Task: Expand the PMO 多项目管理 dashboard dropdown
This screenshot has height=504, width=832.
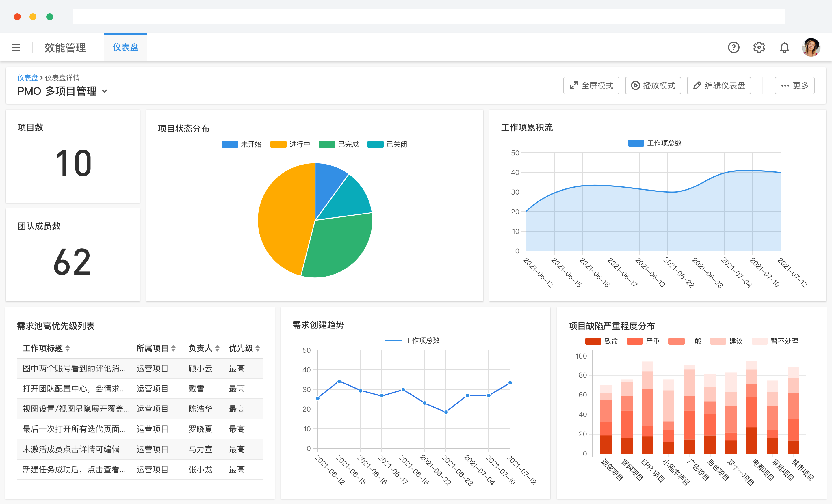Action: (105, 92)
